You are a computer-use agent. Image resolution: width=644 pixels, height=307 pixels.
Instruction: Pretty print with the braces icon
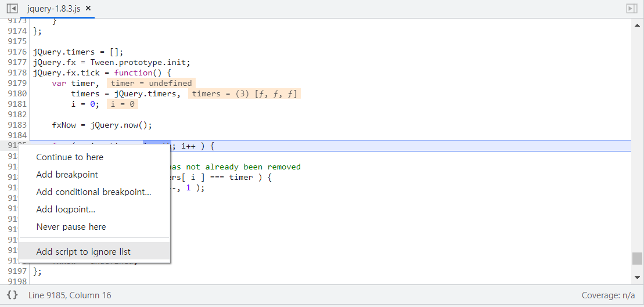point(13,295)
